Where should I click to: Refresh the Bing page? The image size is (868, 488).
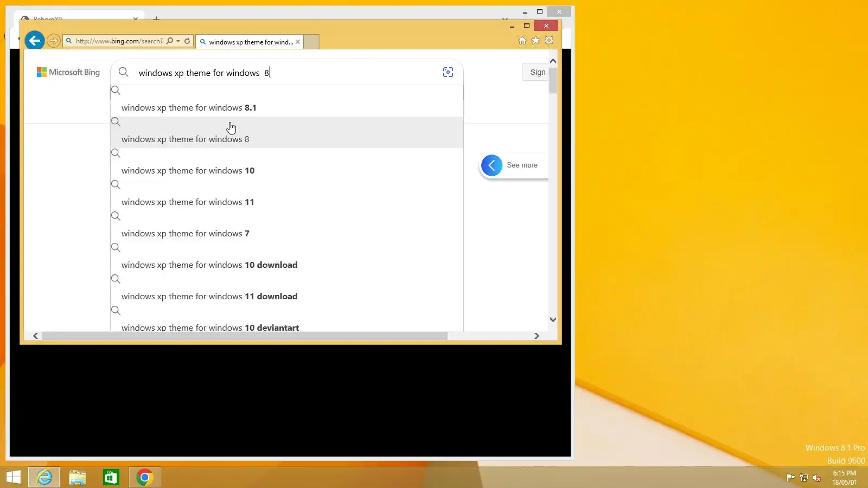187,41
